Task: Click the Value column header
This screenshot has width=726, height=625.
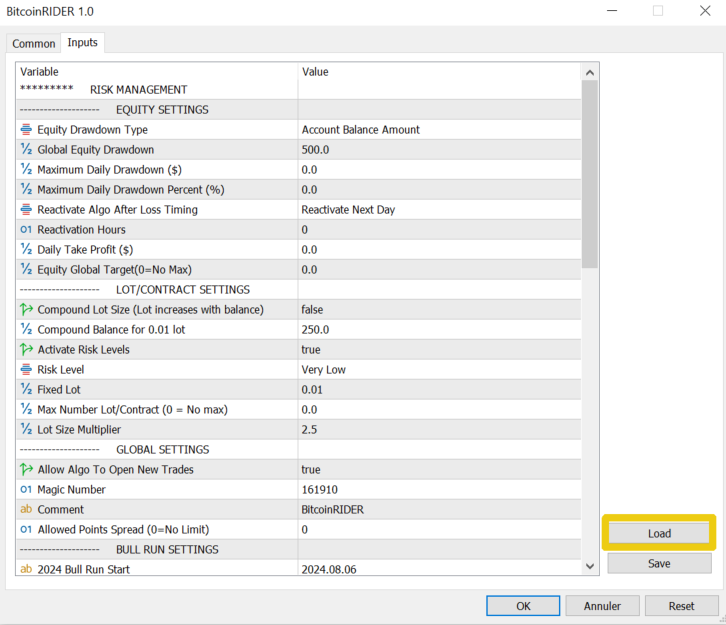Action: (439, 72)
